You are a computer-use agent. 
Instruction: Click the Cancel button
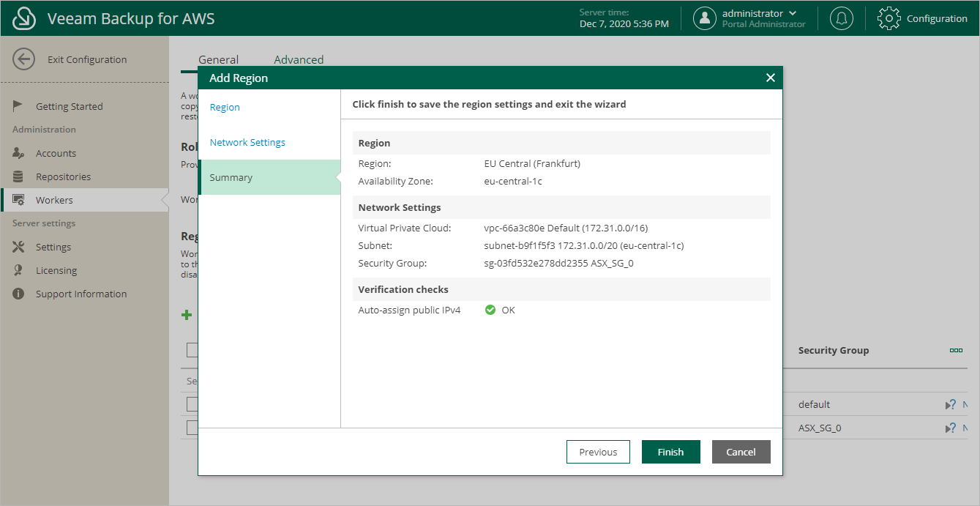click(x=741, y=452)
